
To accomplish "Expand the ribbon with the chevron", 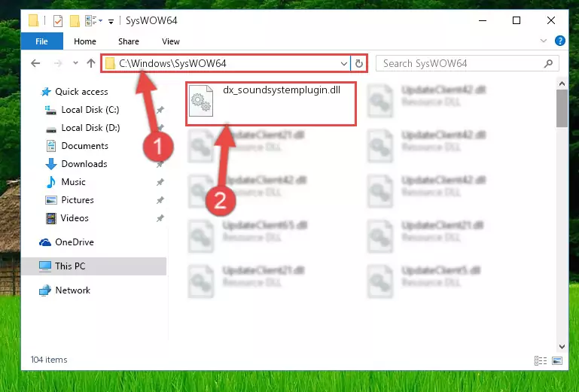I will coord(544,41).
